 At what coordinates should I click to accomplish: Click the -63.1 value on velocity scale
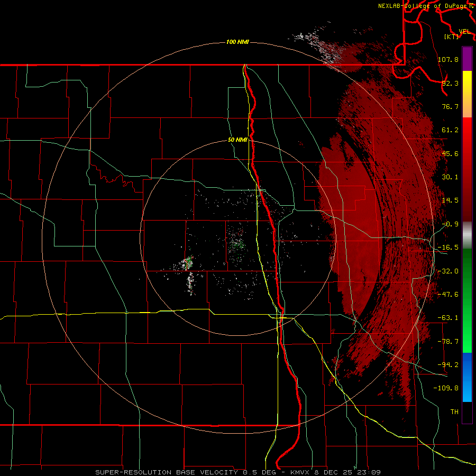tap(448, 318)
